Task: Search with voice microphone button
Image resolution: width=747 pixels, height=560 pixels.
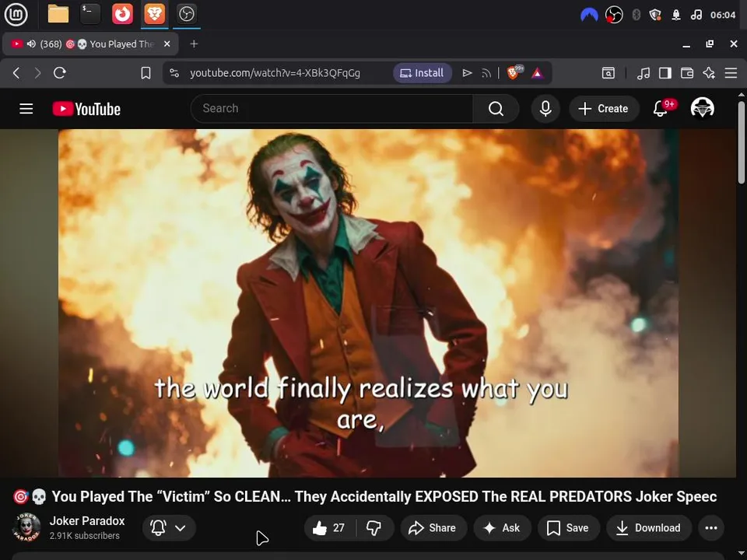Action: 545,109
